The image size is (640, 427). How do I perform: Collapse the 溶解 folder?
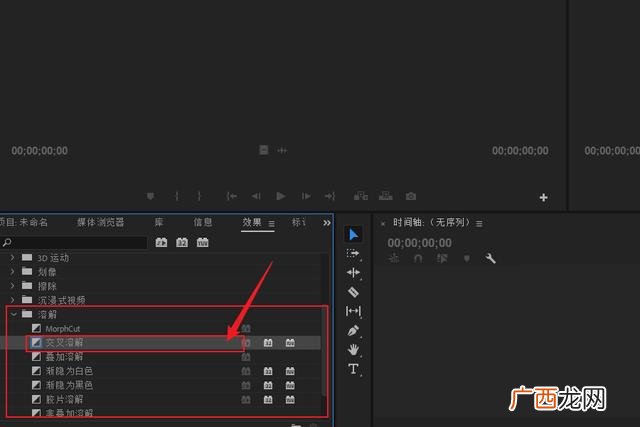[x=13, y=314]
